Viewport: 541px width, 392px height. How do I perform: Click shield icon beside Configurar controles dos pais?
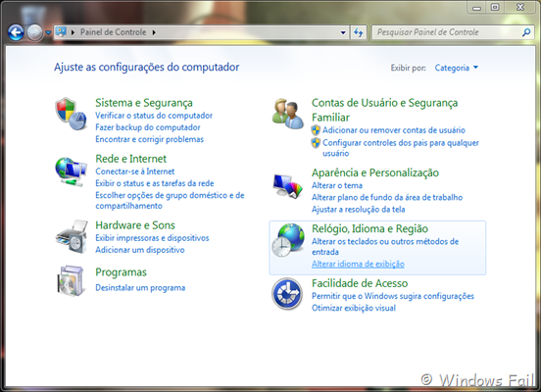click(316, 143)
